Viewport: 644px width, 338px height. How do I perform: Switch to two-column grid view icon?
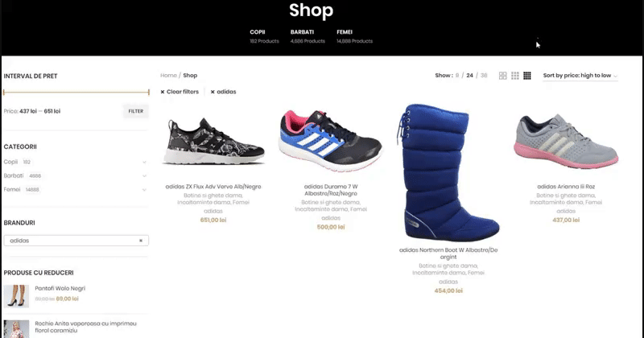click(502, 76)
